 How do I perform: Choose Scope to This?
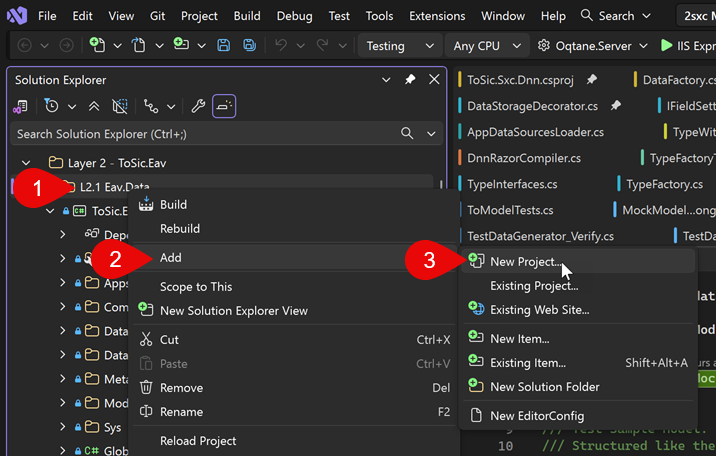coord(295,287)
